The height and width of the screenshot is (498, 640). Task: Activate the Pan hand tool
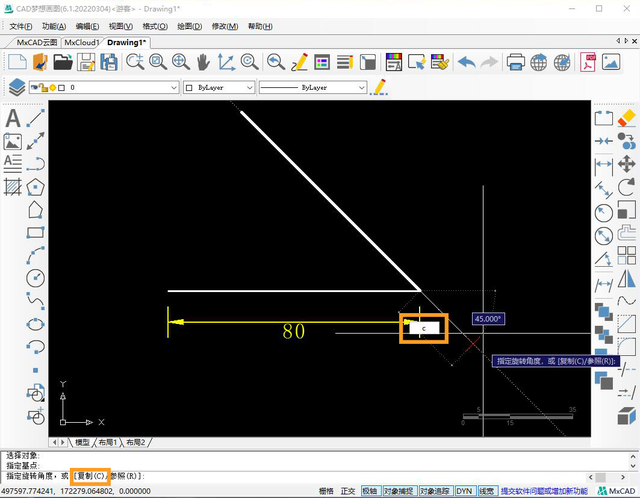point(203,62)
